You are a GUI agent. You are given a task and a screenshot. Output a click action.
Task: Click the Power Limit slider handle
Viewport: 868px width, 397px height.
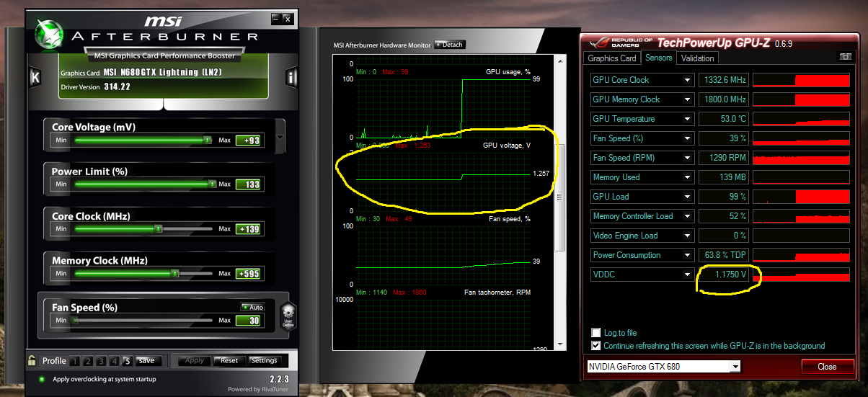pyautogui.click(x=212, y=184)
